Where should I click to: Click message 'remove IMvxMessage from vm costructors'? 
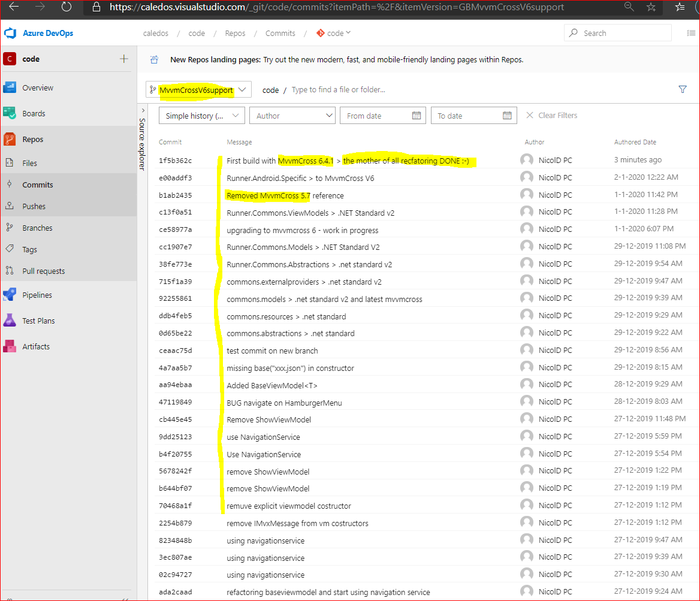click(297, 523)
